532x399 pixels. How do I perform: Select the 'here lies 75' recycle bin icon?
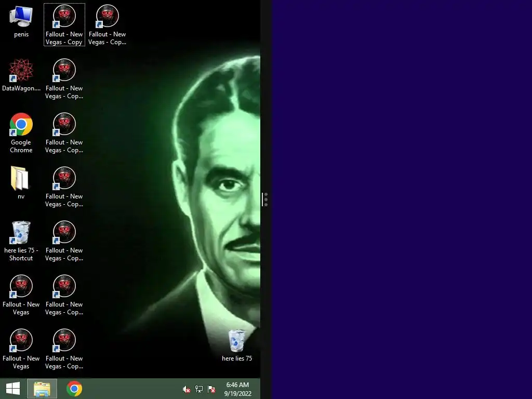237,345
